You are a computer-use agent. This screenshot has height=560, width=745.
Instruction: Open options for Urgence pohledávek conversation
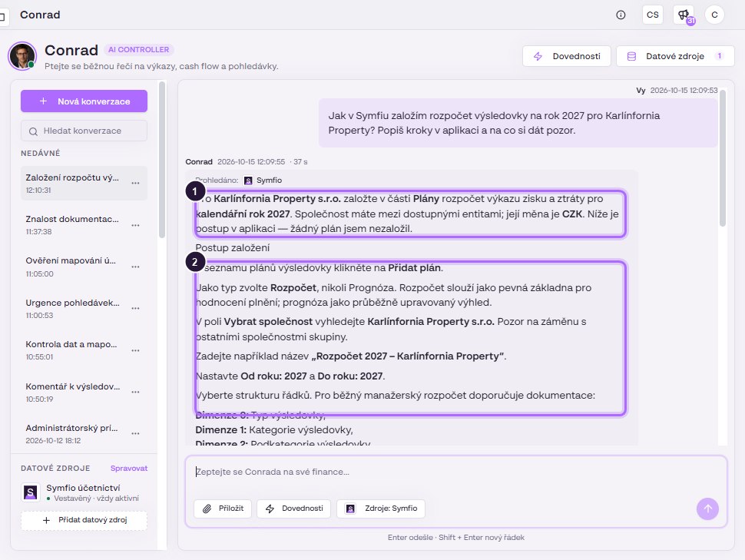point(135,309)
